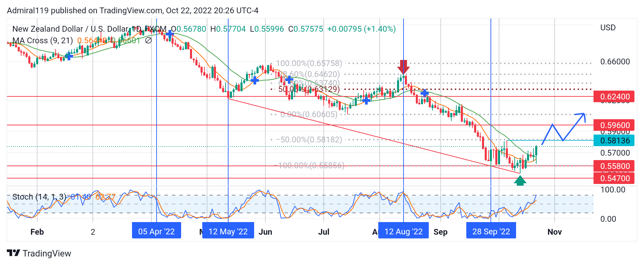Select the 0.59600 red price label
The height and width of the screenshot is (265, 644).
click(x=614, y=125)
